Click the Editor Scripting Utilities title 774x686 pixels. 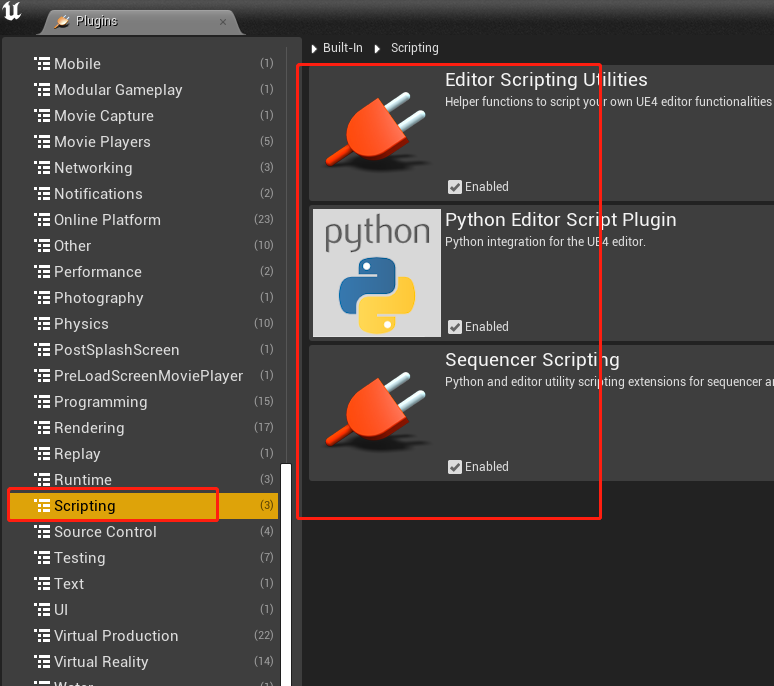(x=546, y=80)
